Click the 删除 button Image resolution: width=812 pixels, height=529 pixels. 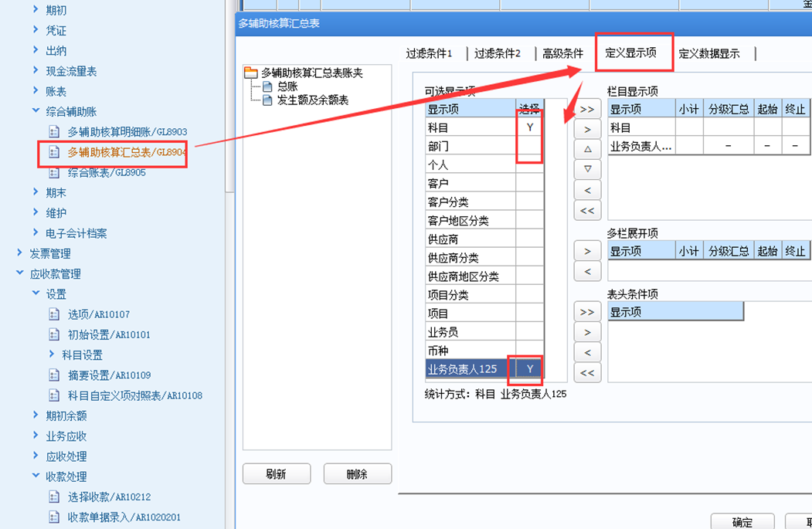(x=357, y=473)
